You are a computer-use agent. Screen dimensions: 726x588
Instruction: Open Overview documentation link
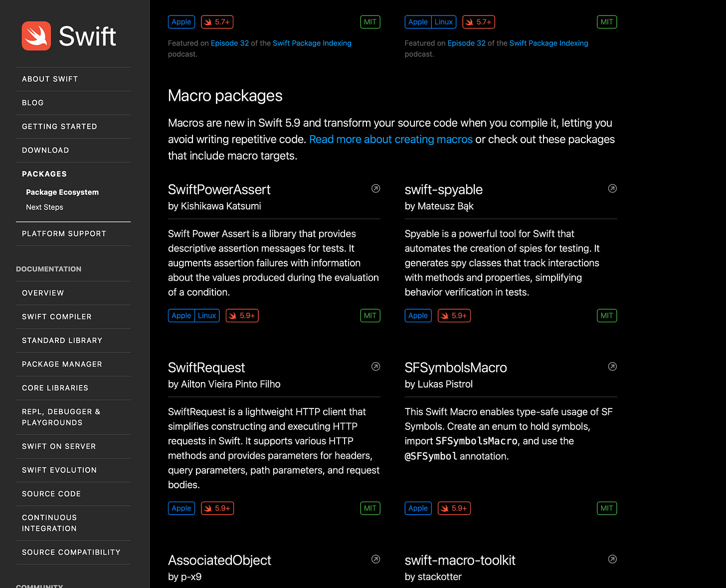click(x=43, y=293)
